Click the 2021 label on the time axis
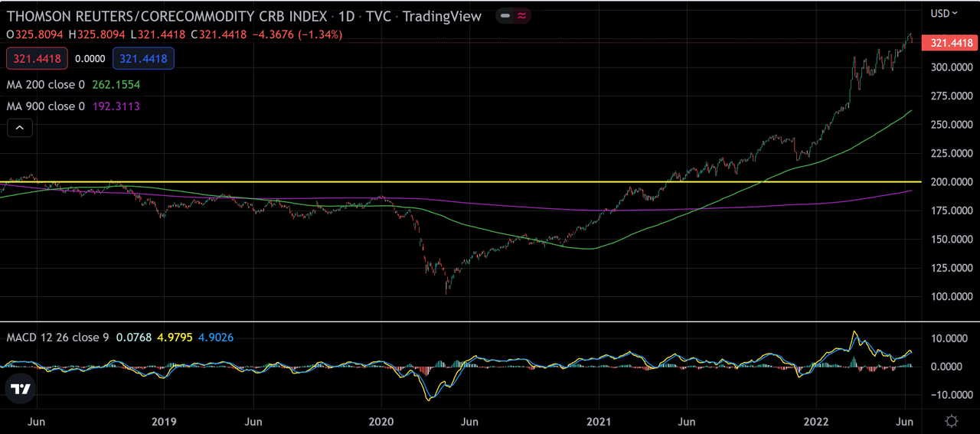This screenshot has height=434, width=980. pyautogui.click(x=598, y=422)
